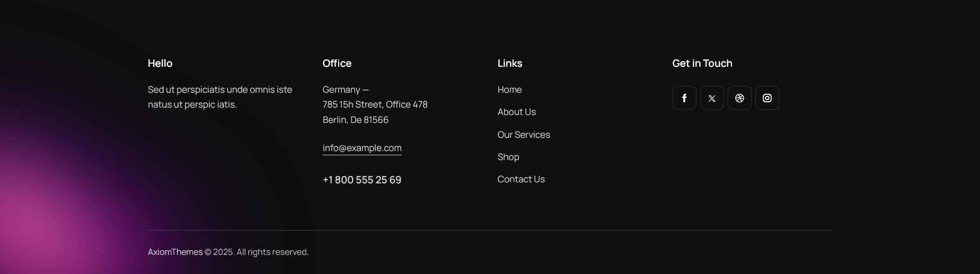Click the Office column heading
980x274 pixels.
tap(337, 63)
